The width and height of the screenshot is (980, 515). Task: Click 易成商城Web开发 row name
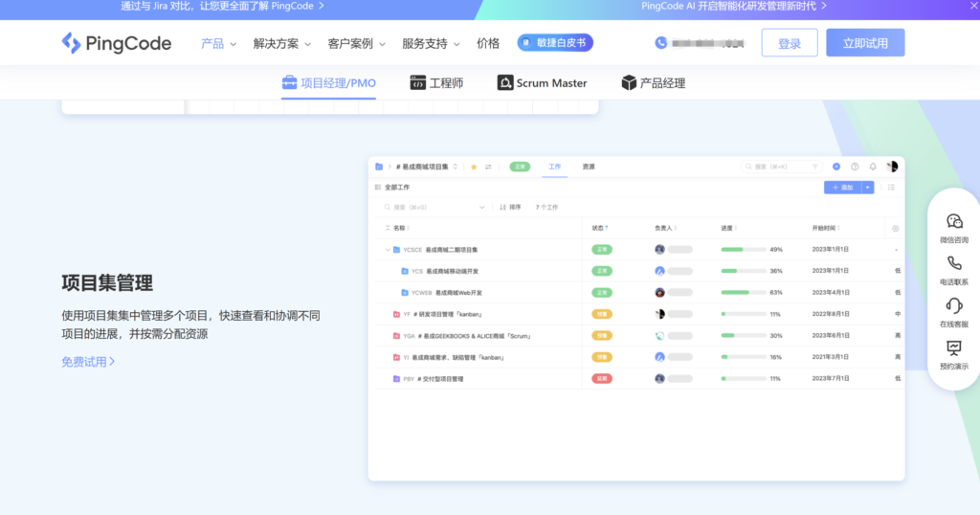click(458, 293)
